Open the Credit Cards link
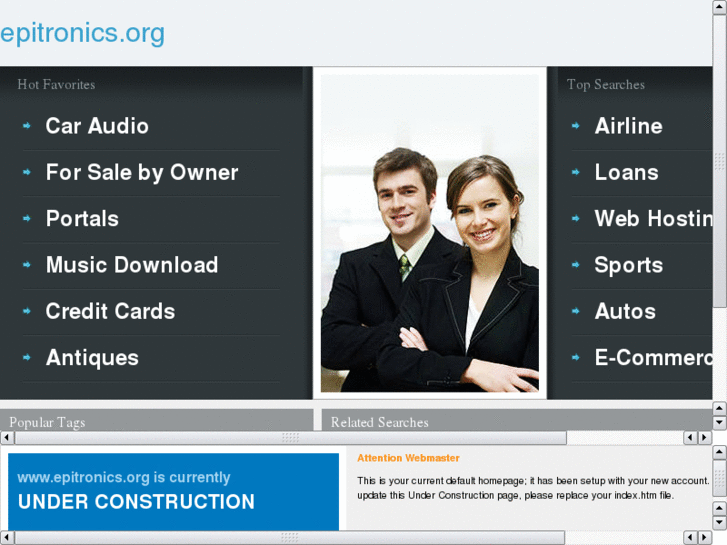The height and width of the screenshot is (545, 727). pyautogui.click(x=110, y=311)
